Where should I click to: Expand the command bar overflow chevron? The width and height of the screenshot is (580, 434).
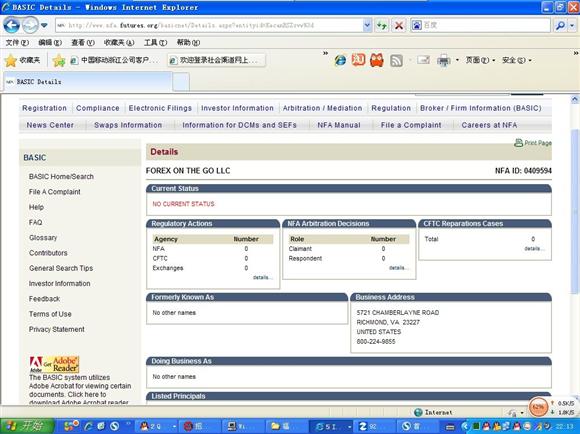576,54
